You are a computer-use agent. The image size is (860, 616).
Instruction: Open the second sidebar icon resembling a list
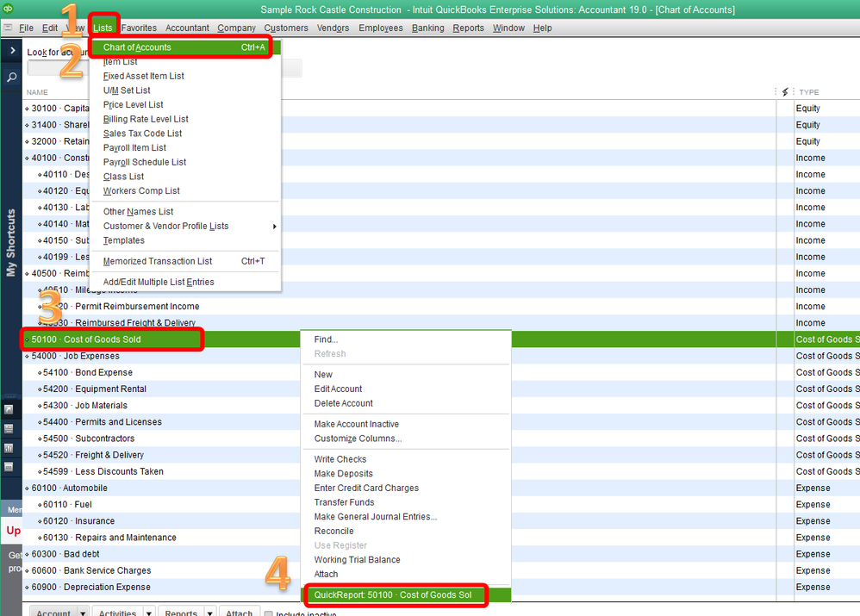point(9,428)
